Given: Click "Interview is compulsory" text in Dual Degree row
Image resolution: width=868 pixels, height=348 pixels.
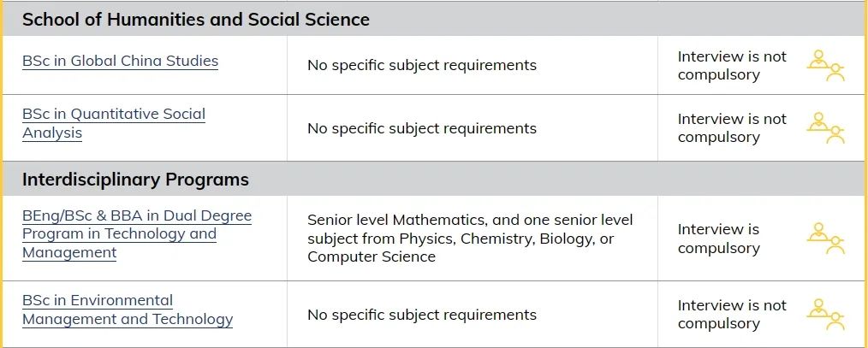Looking at the screenshot, I should tap(718, 239).
